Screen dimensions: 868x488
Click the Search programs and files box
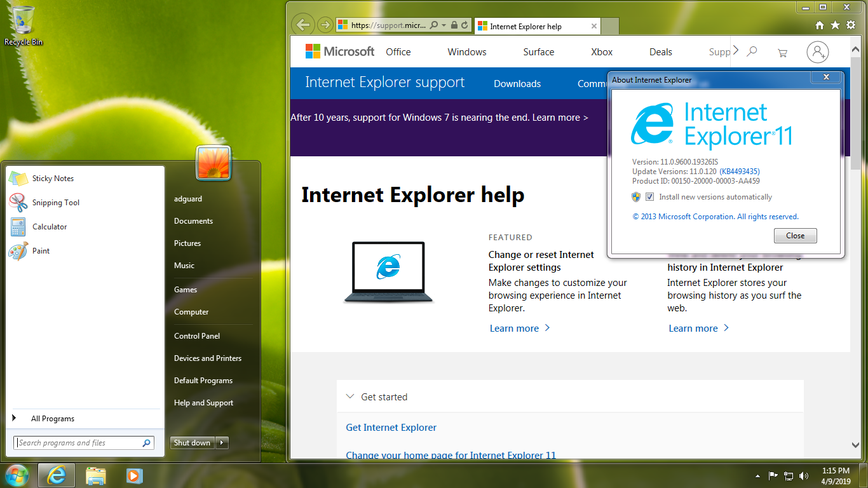click(84, 443)
